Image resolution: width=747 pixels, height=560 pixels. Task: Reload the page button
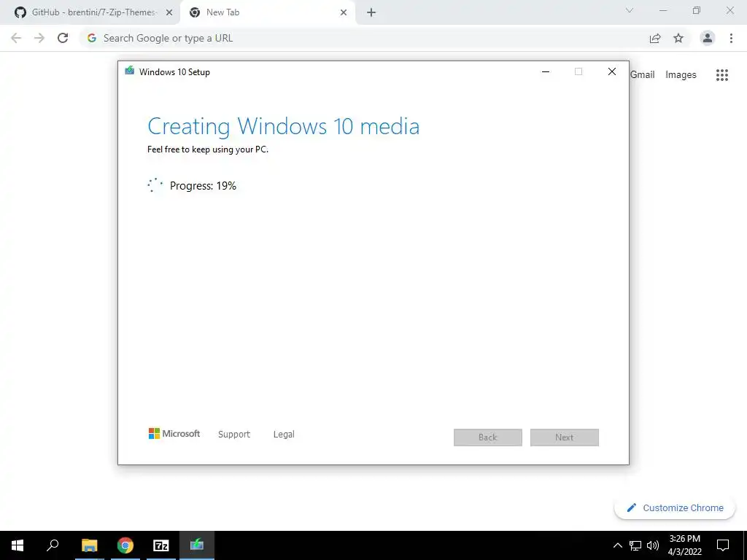click(x=63, y=38)
